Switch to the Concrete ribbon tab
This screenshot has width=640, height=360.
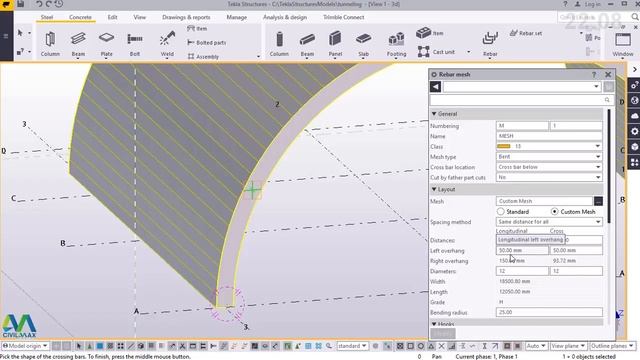(80, 17)
